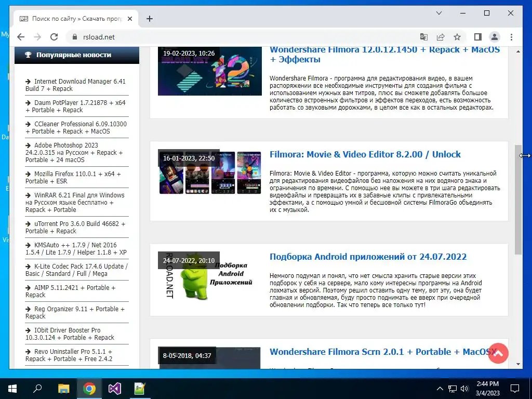Screen dimensions: 532x399
Task: Click the 24-07-2022, 20:10 date badge
Action: pyautogui.click(x=189, y=261)
